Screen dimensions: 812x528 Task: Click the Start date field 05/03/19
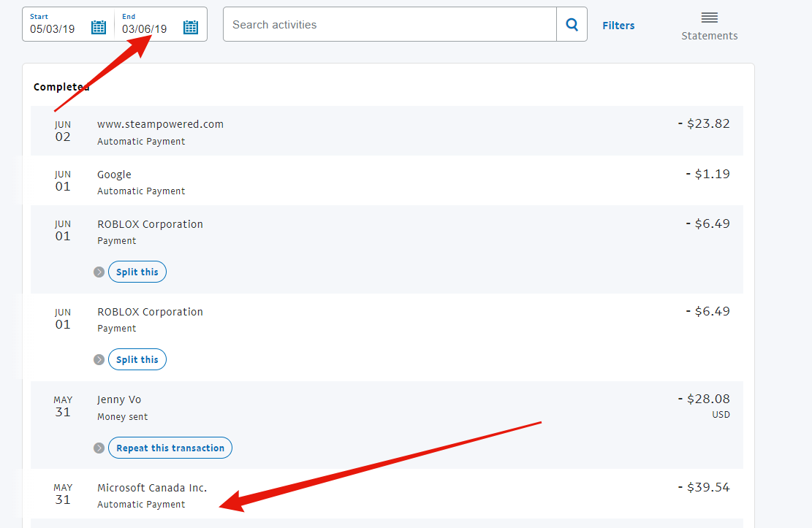pos(53,29)
